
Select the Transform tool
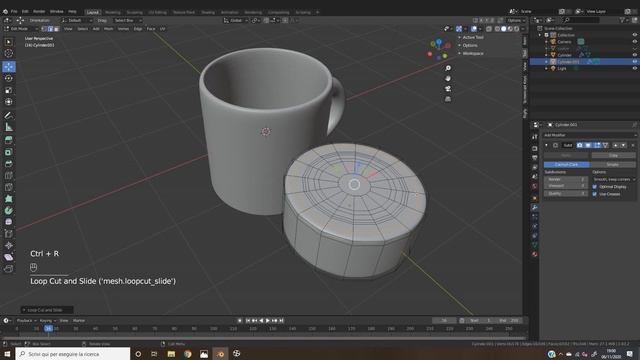(x=9, y=102)
